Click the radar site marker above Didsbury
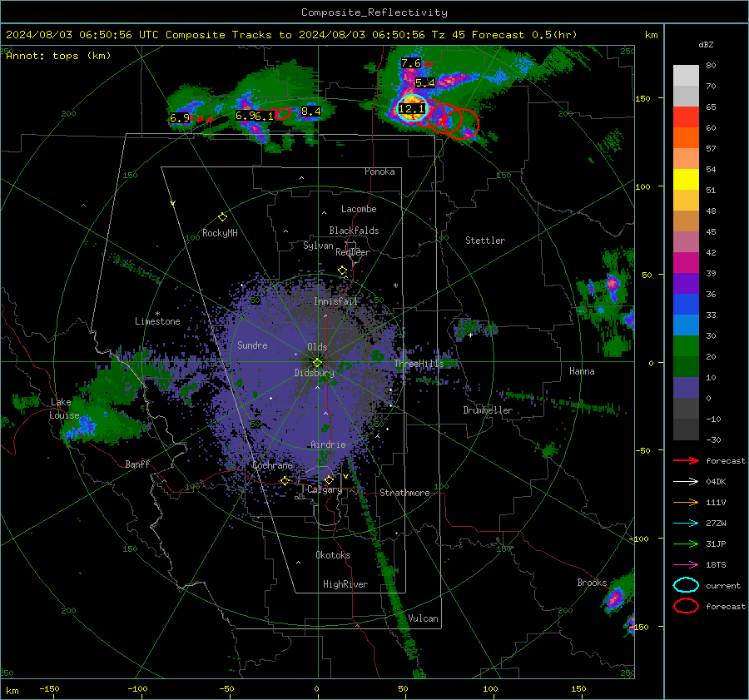The width and height of the screenshot is (749, 700). tap(317, 363)
